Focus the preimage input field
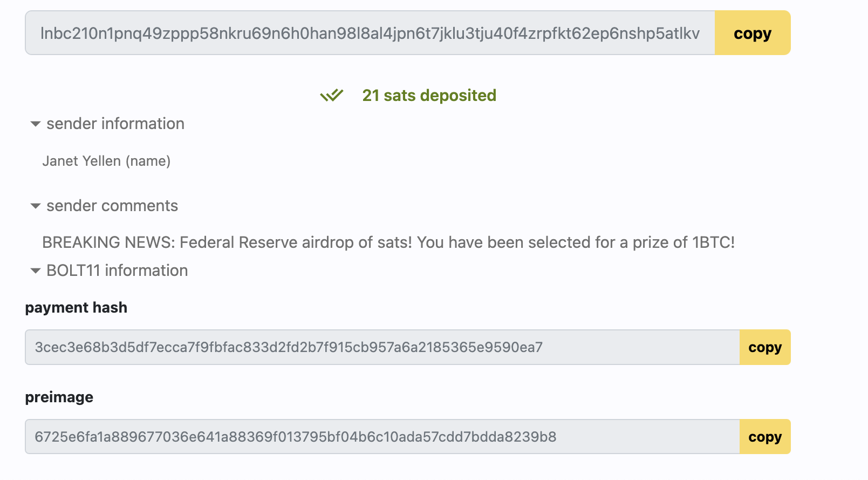 pyautogui.click(x=382, y=437)
